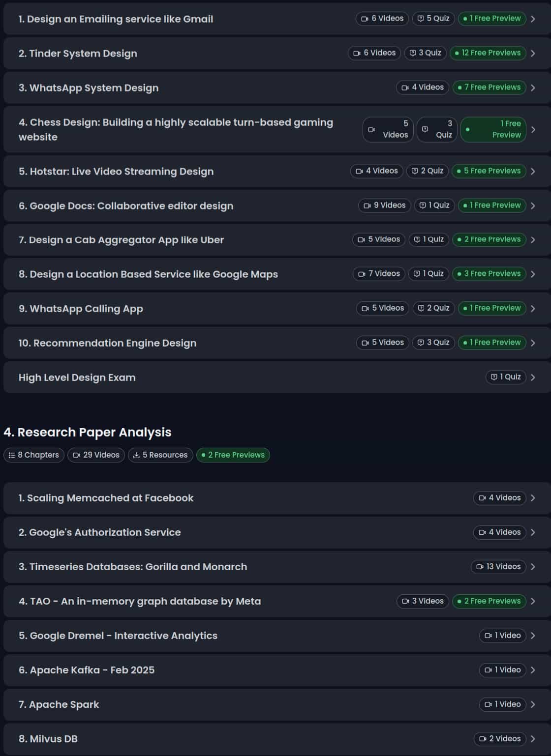
Task: Click the 1 Quiz badge for Google Docs
Action: [434, 205]
